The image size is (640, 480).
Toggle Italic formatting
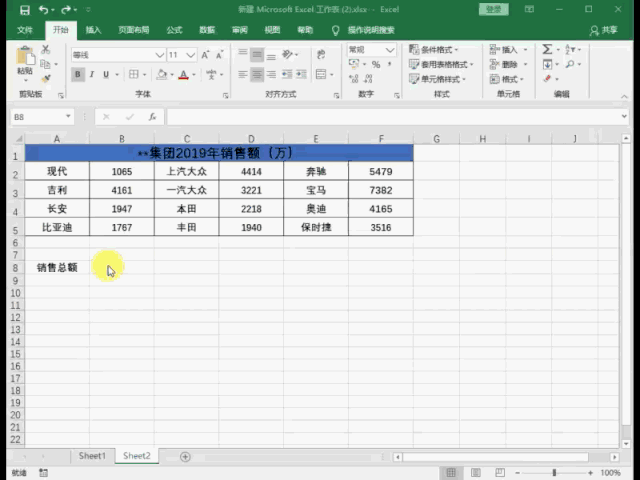pyautogui.click(x=92, y=74)
